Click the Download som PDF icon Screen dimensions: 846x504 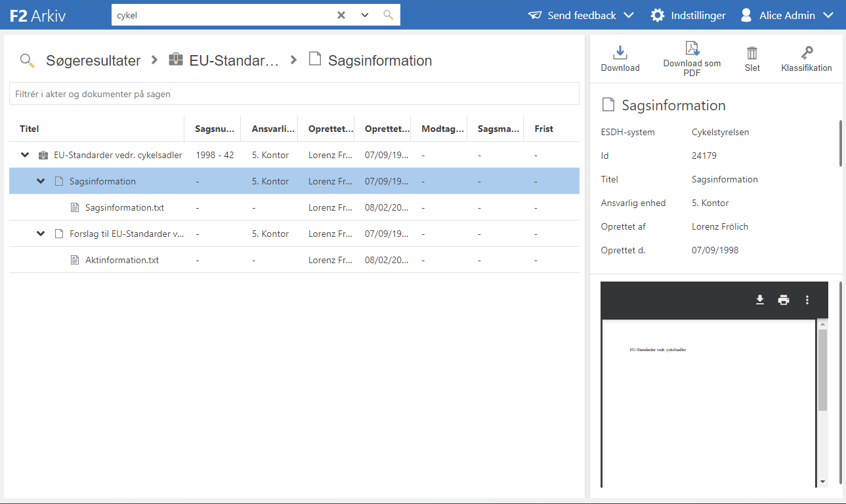coord(692,49)
